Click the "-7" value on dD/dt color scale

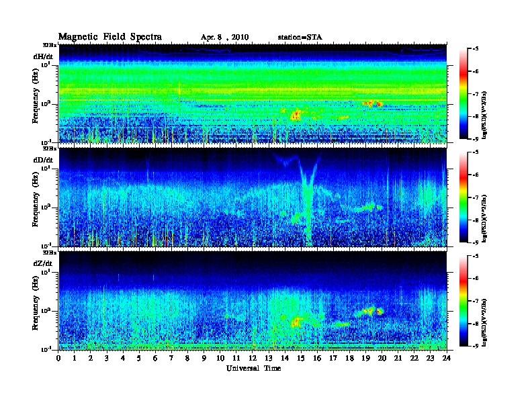pyautogui.click(x=476, y=197)
